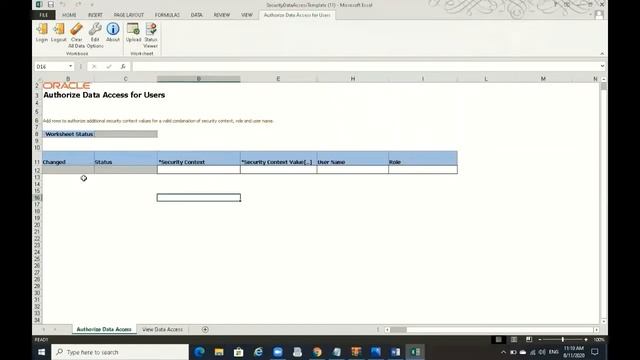Switch to Page Break Preview icon
The width and height of the screenshot is (640, 360).
click(529, 340)
